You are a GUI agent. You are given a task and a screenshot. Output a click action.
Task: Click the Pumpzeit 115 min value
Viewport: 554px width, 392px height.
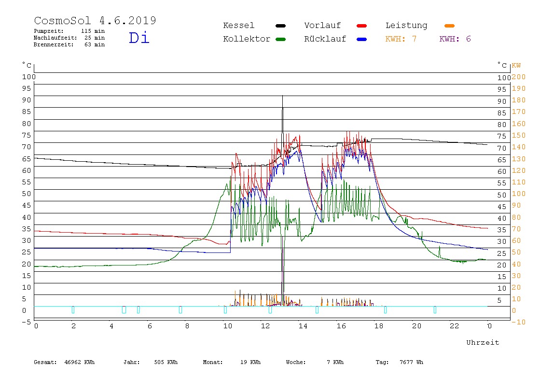(x=93, y=31)
